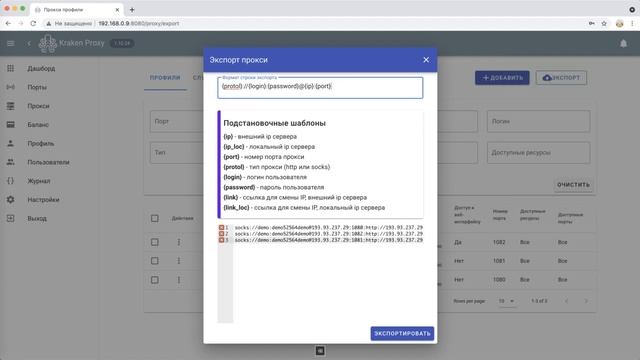The height and width of the screenshot is (360, 640).
Task: Click the Профиль person icon
Action: [x=11, y=143]
